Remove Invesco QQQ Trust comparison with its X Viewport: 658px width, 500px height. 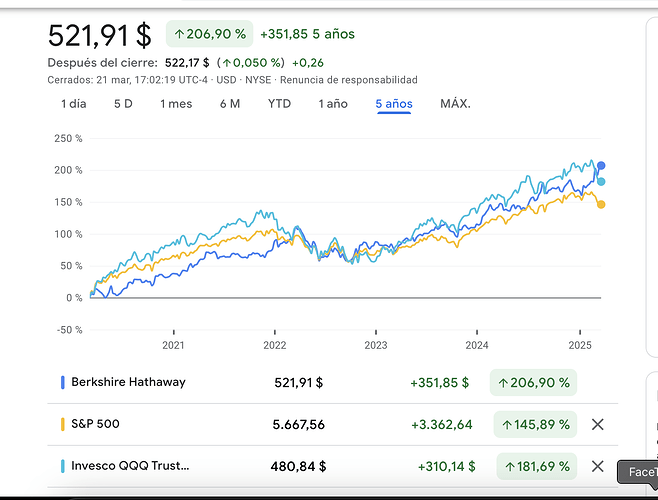[x=598, y=466]
